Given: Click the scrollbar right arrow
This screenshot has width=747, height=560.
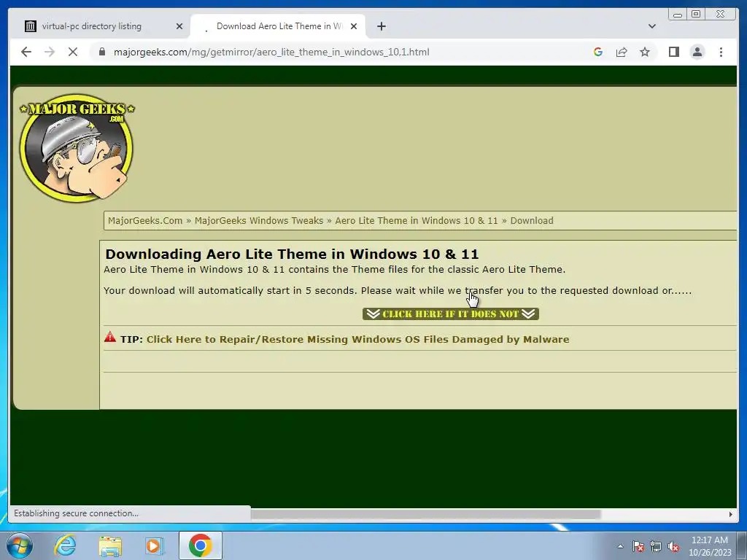Looking at the screenshot, I should point(730,514).
